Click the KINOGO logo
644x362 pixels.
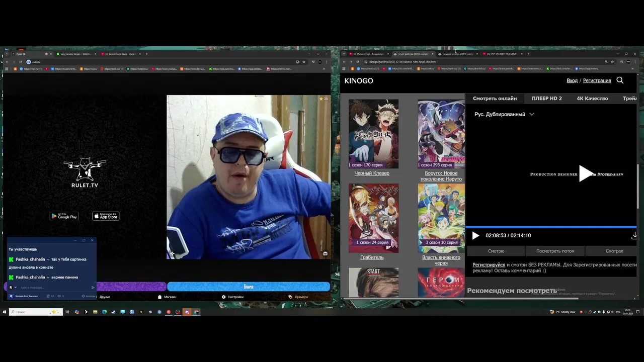(359, 80)
